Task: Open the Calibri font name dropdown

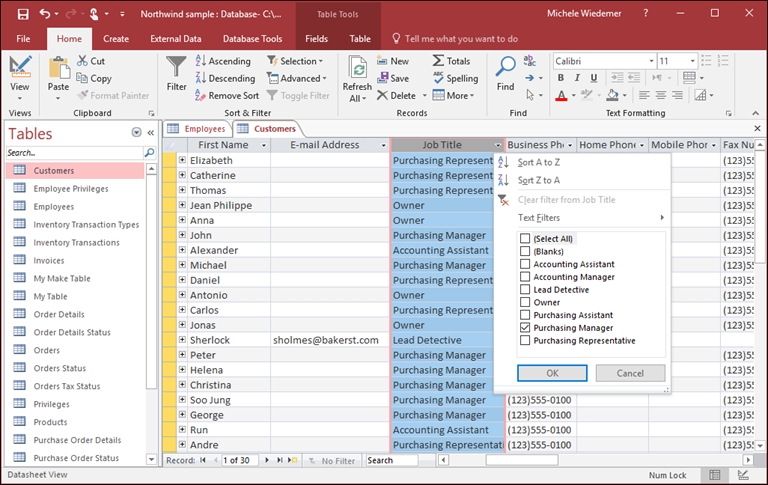Action: click(651, 61)
